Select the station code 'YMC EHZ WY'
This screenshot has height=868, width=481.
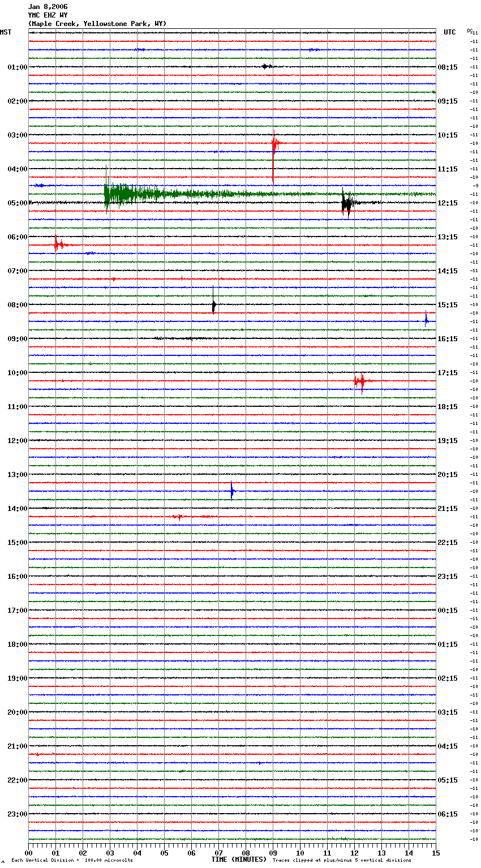(x=48, y=15)
